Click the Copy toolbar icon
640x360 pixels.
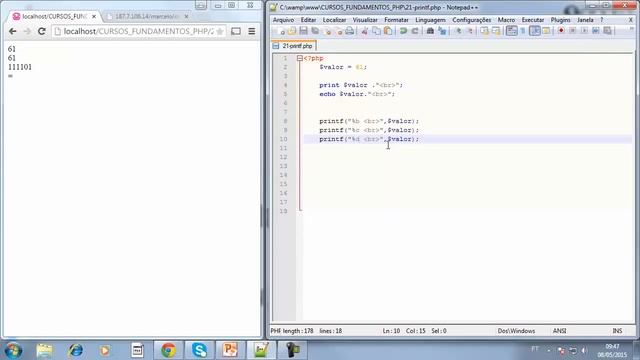pyautogui.click(x=376, y=31)
